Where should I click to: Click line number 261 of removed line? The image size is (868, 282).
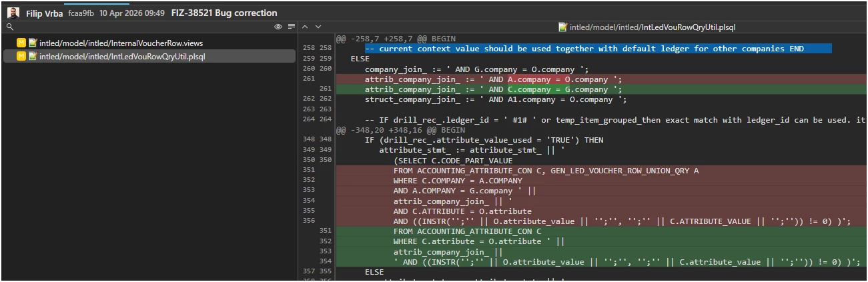tap(308, 79)
